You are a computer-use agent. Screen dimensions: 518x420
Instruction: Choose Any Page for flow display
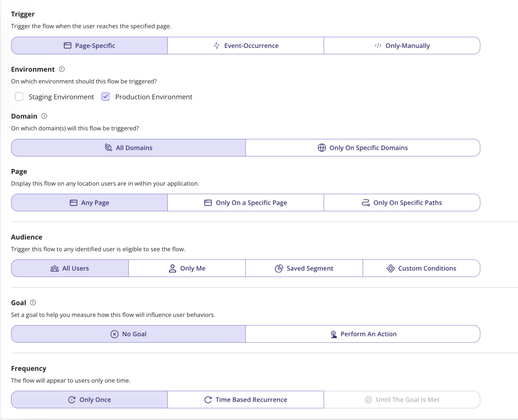pyautogui.click(x=89, y=202)
